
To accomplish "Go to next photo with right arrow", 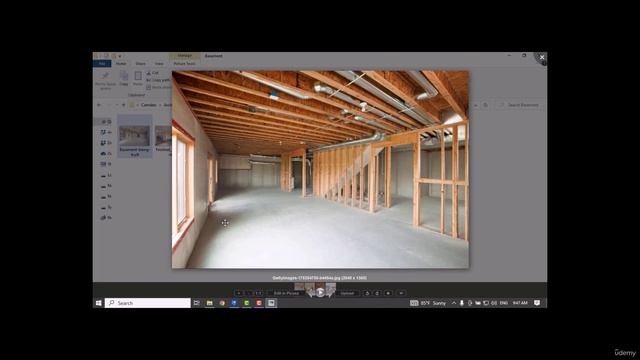I will tap(330, 293).
